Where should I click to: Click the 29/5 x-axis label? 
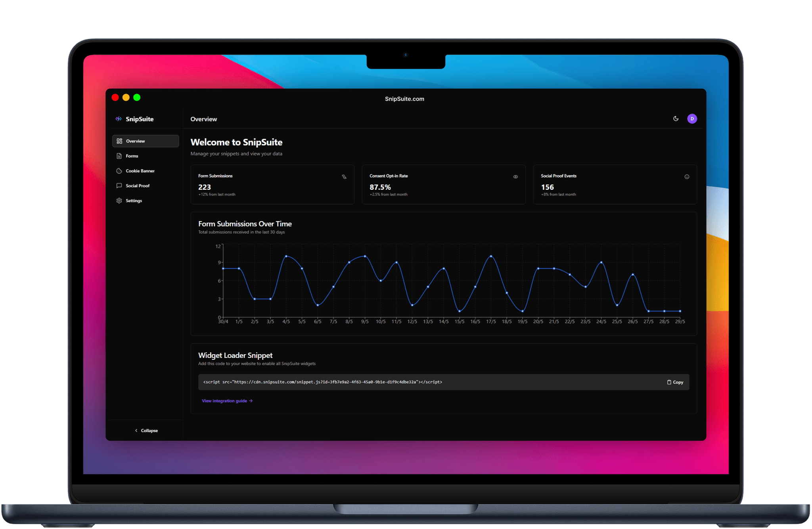click(x=680, y=322)
